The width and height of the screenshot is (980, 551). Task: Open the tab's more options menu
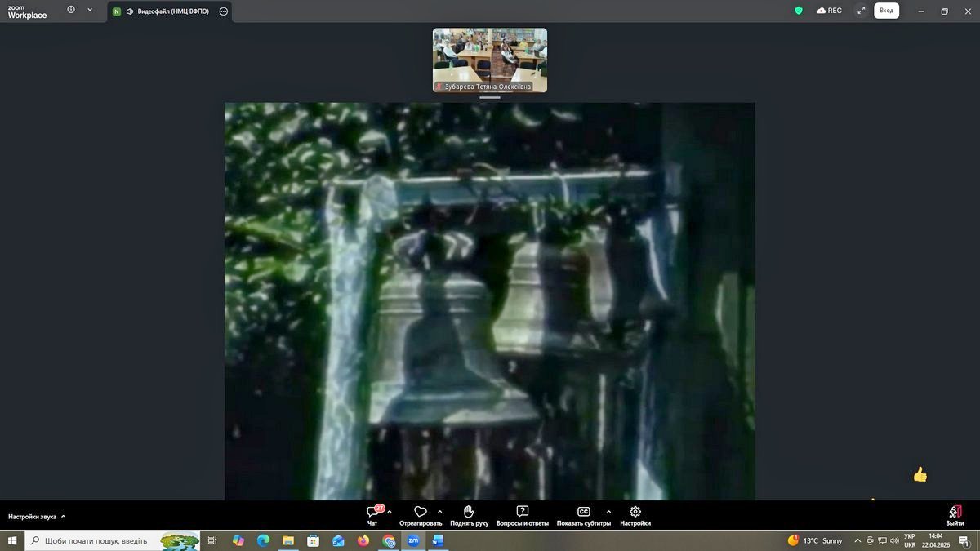[224, 11]
